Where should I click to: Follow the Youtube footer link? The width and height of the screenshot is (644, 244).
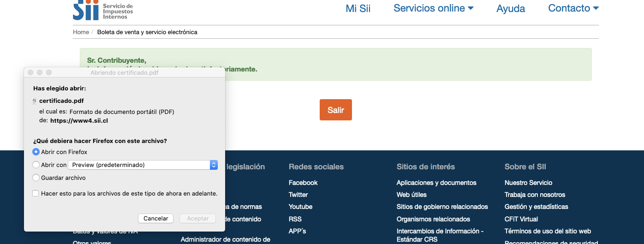(x=300, y=207)
